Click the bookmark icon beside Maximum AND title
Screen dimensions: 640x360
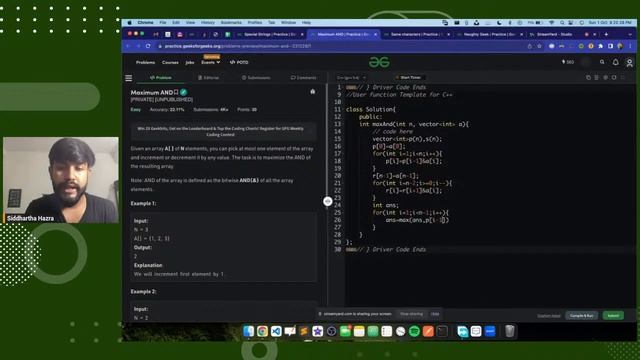tap(176, 92)
